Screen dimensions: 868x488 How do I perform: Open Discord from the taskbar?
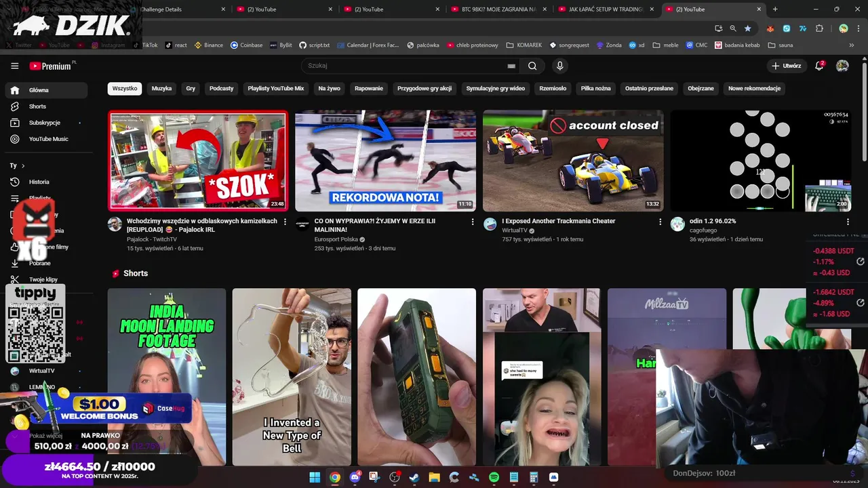pos(355,477)
